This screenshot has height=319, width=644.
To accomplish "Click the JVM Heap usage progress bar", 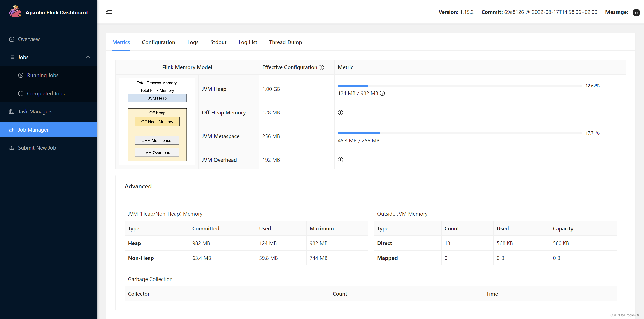I will coord(459,86).
